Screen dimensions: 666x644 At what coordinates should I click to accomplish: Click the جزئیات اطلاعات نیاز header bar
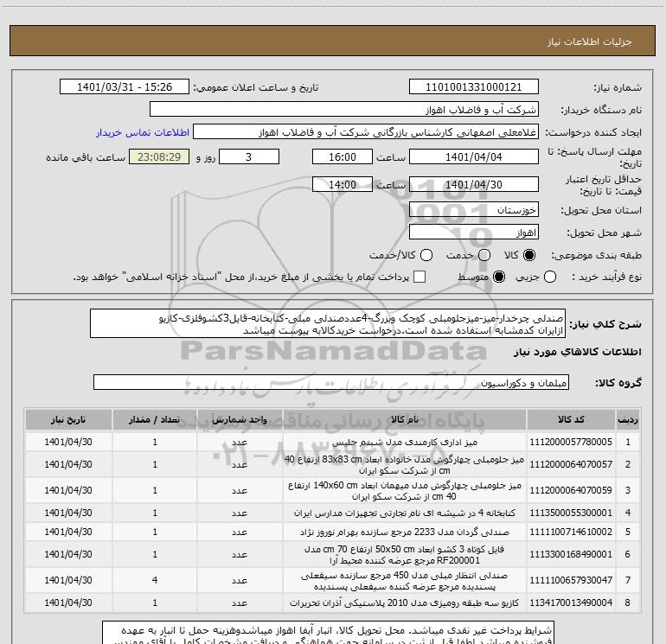click(x=333, y=41)
